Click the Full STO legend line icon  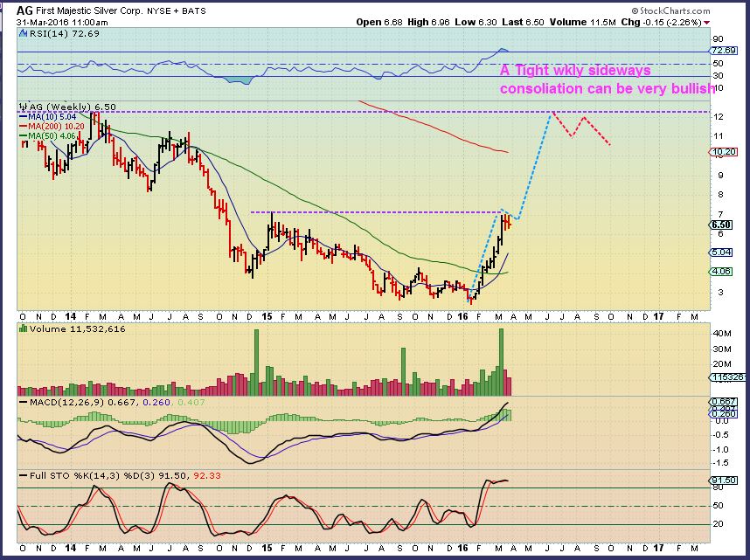pyautogui.click(x=23, y=476)
